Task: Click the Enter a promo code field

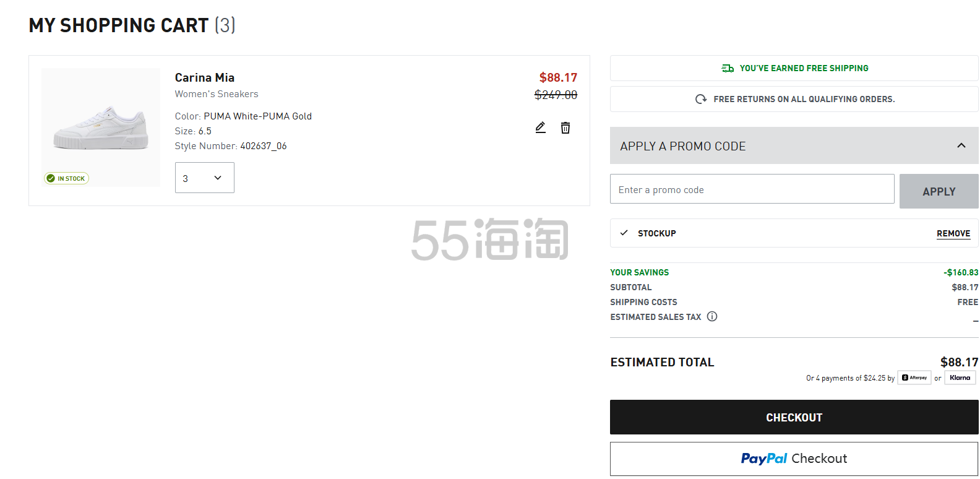Action: pyautogui.click(x=752, y=189)
